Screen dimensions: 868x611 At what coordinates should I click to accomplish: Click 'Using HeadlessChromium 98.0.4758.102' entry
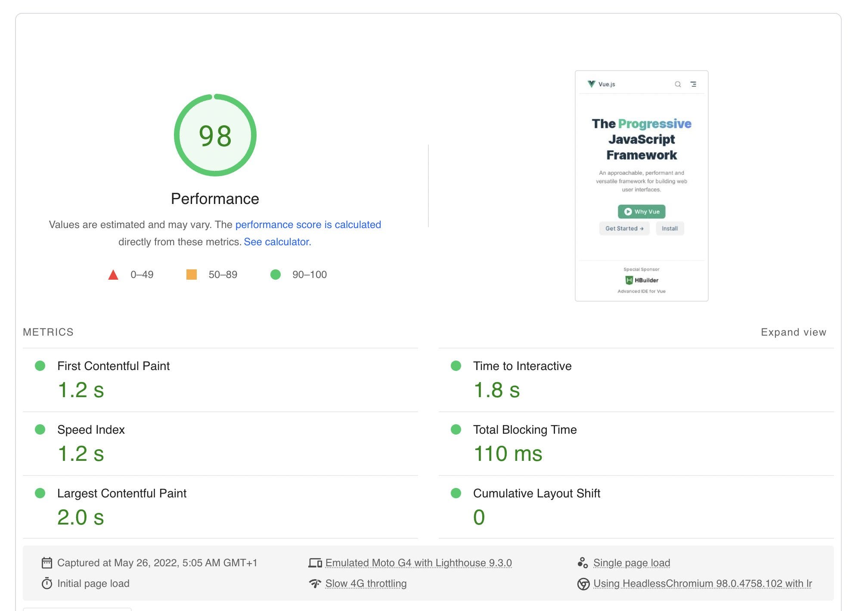coord(703,583)
